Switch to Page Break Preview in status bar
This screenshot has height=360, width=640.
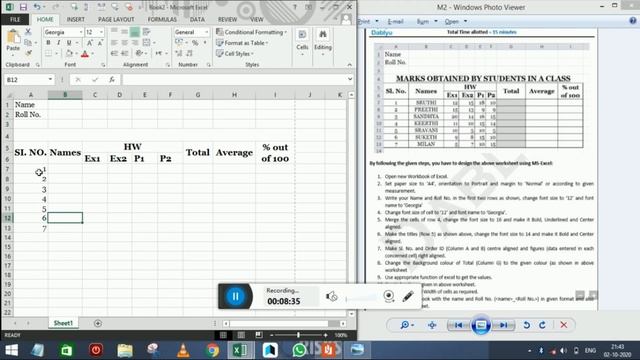tap(259, 335)
